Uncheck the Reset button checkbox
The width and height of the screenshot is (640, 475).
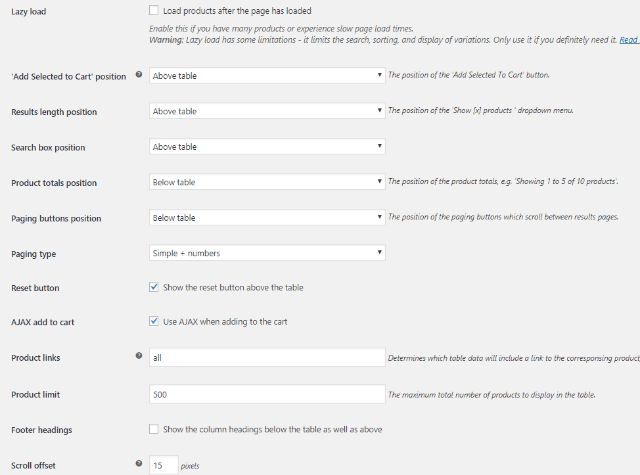(x=154, y=287)
